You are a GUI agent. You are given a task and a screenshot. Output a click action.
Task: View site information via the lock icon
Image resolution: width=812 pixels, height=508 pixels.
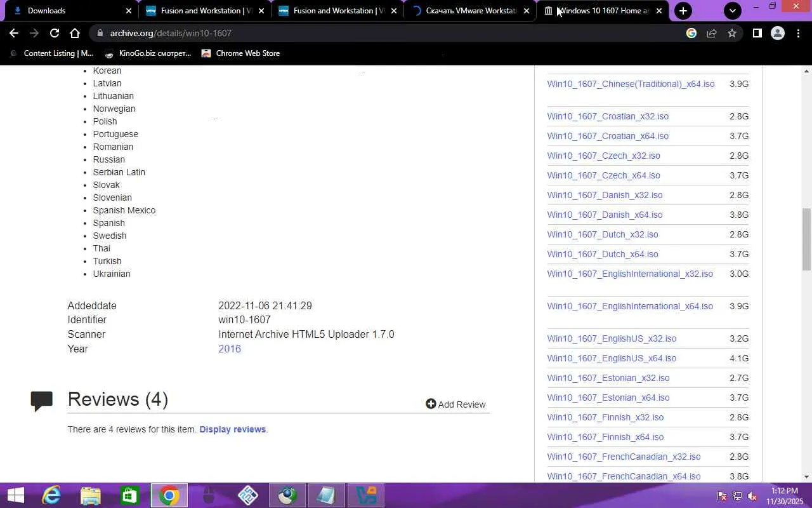(100, 33)
